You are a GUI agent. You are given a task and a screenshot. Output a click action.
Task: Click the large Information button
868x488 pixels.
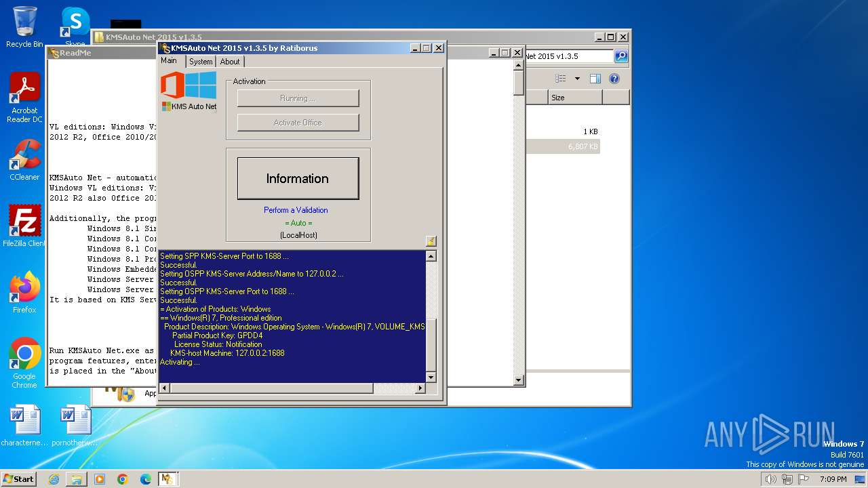point(298,178)
